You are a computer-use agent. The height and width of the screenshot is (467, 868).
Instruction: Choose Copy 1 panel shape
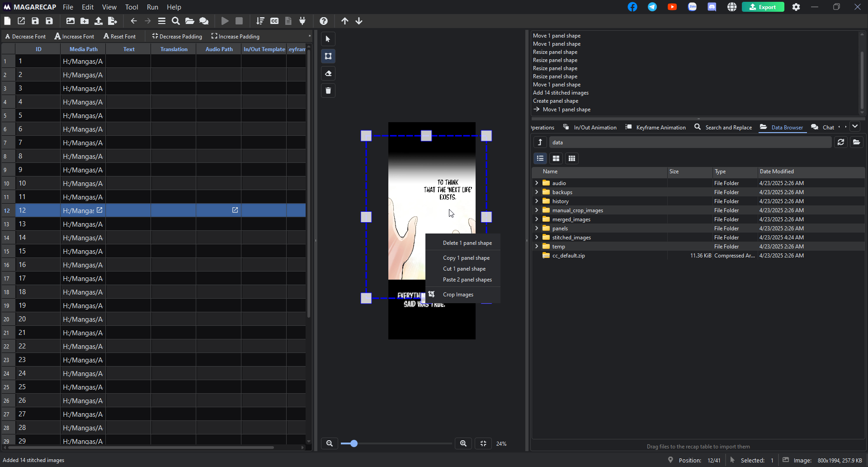[x=463, y=258]
